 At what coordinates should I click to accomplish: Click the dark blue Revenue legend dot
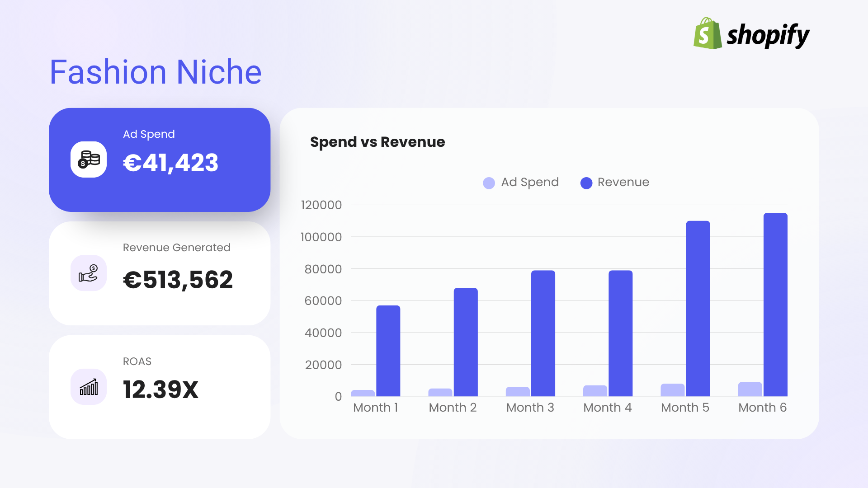pyautogui.click(x=586, y=183)
